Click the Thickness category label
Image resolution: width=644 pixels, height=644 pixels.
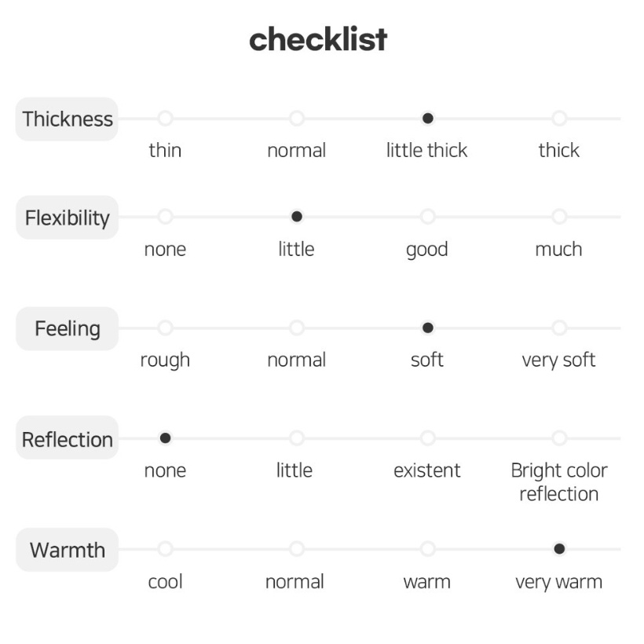click(x=67, y=119)
